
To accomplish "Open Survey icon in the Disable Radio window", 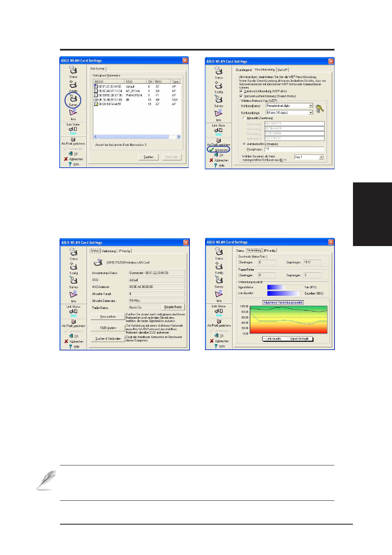I will (x=74, y=280).
